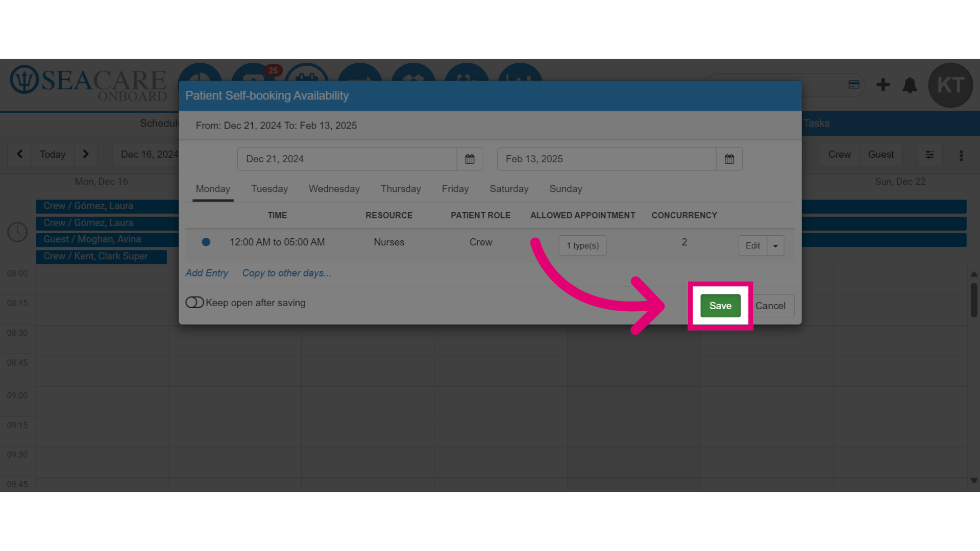Screen dimensions: 980x551
Task: Open the open-box inventory nav icon
Action: click(x=413, y=72)
